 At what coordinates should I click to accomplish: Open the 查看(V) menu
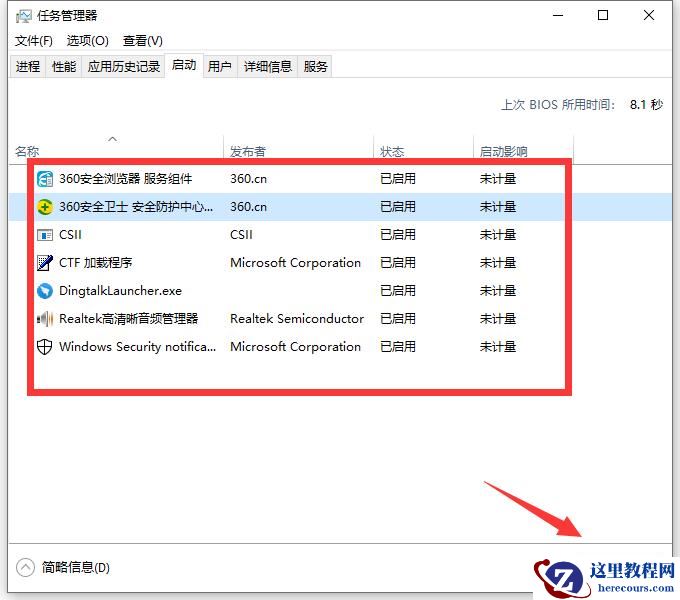pyautogui.click(x=143, y=41)
